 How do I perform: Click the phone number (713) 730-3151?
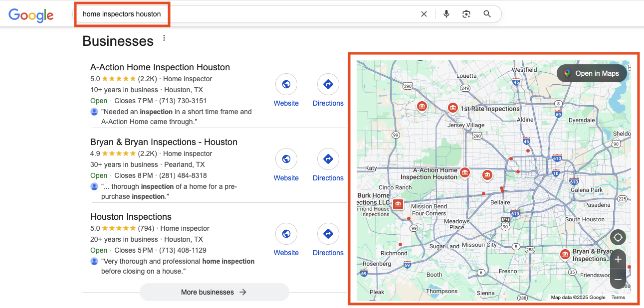[183, 101]
